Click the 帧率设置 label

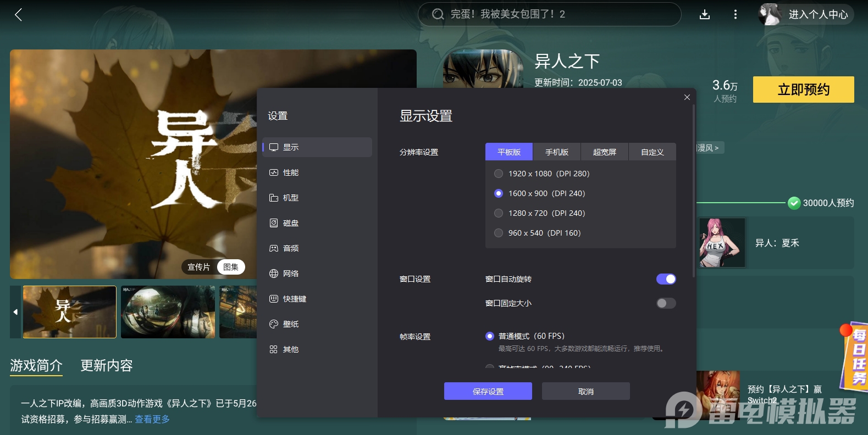pos(415,337)
